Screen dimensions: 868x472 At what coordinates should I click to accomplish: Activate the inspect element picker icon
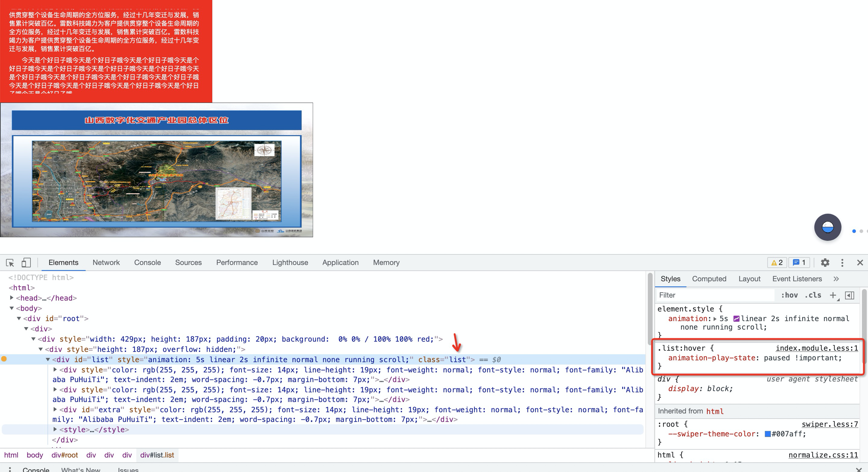pos(10,263)
